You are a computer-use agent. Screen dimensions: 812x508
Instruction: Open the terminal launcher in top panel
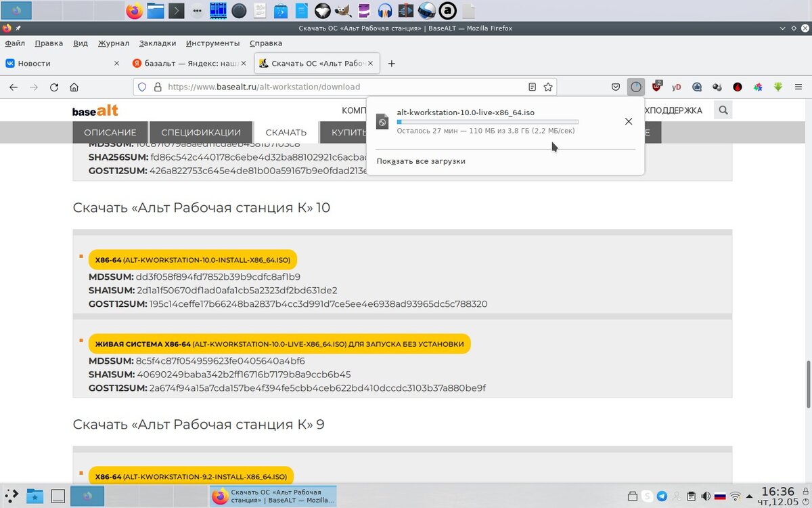coord(176,11)
